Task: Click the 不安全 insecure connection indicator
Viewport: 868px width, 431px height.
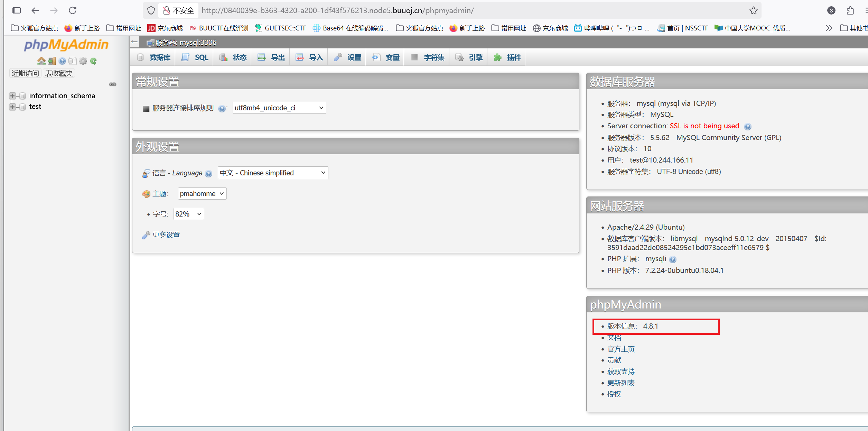Action: [179, 10]
